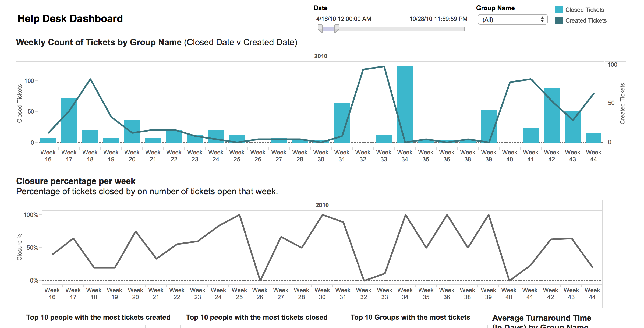644x328 pixels.
Task: Click the 'Top 10 Groups with the most tickets' title
Action: click(x=410, y=317)
